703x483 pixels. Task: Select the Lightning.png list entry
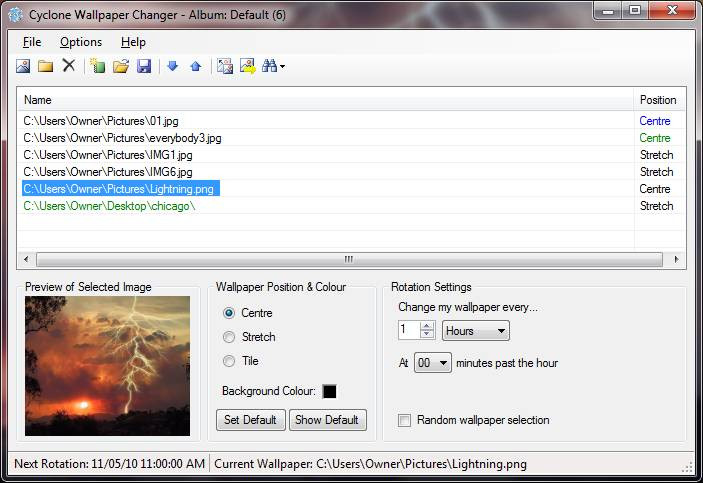coord(121,189)
